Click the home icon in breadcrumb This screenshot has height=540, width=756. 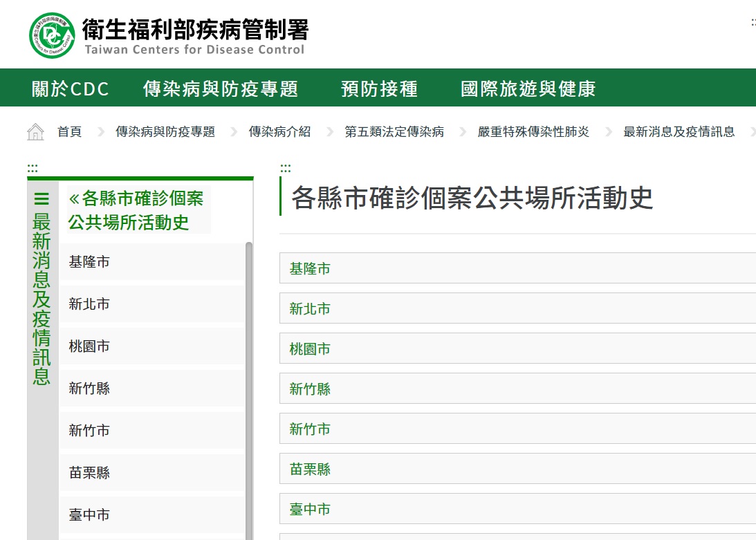(x=35, y=131)
